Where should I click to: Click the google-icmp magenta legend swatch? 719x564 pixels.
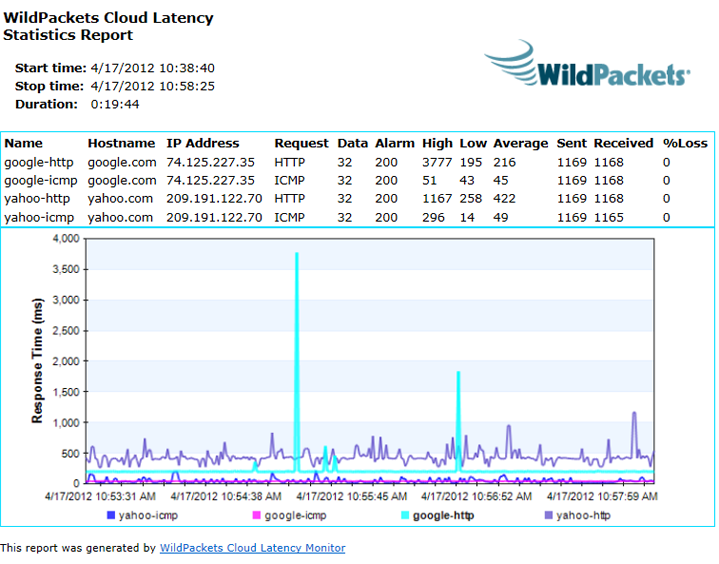(x=256, y=515)
